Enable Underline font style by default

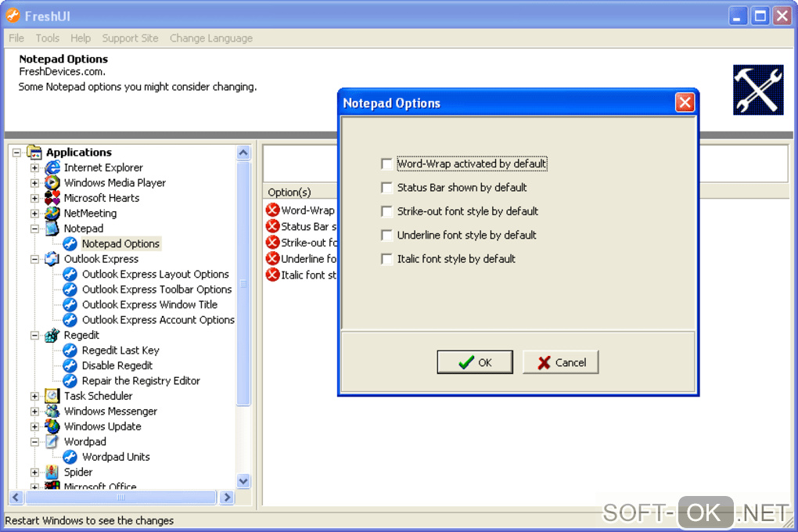[x=386, y=235]
